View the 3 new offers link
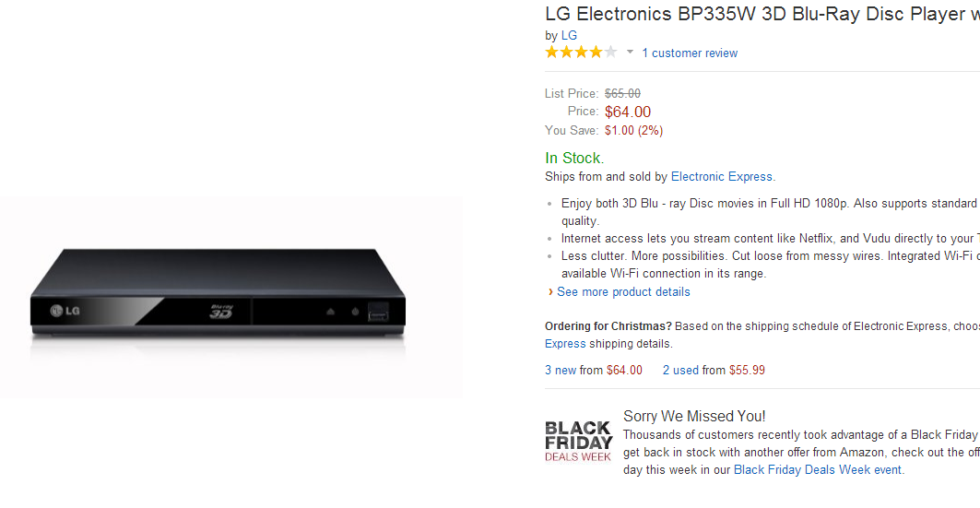This screenshot has height=508, width=980. [561, 371]
